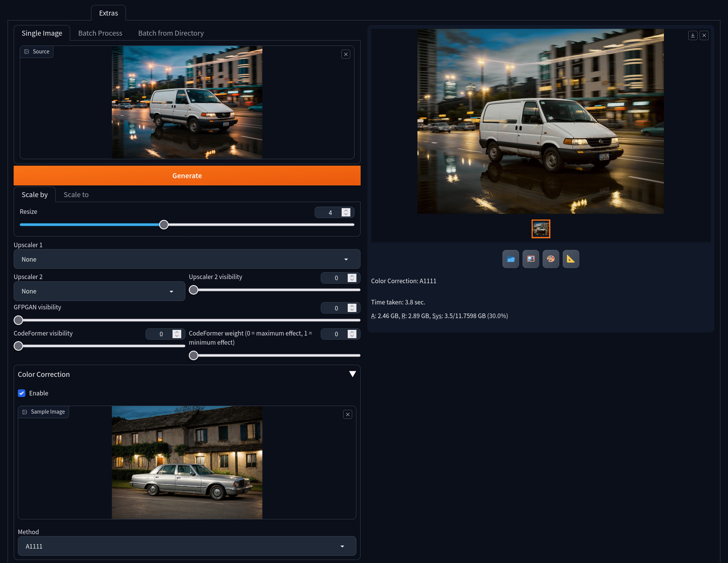The height and width of the screenshot is (563, 728).
Task: Remove the Source image with X icon
Action: 346,54
